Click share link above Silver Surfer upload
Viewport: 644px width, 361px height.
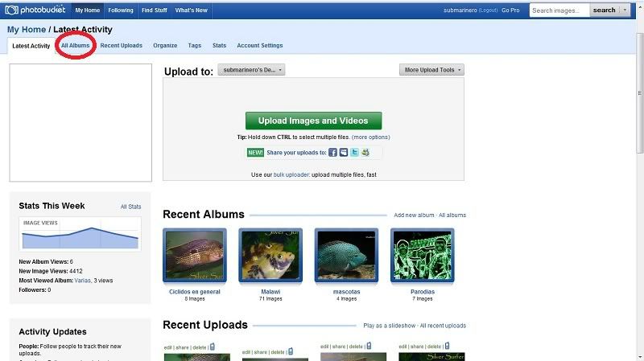coord(417,347)
